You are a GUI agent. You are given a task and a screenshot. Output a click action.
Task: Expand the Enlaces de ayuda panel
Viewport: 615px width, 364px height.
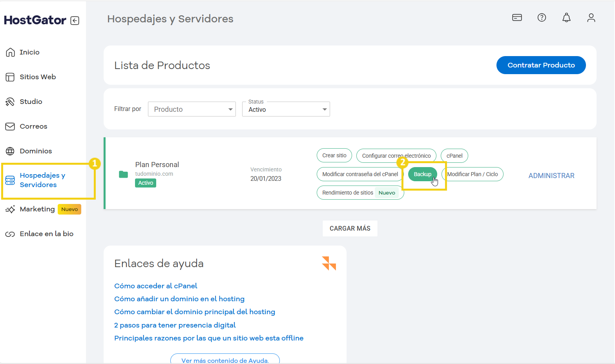[x=329, y=263]
